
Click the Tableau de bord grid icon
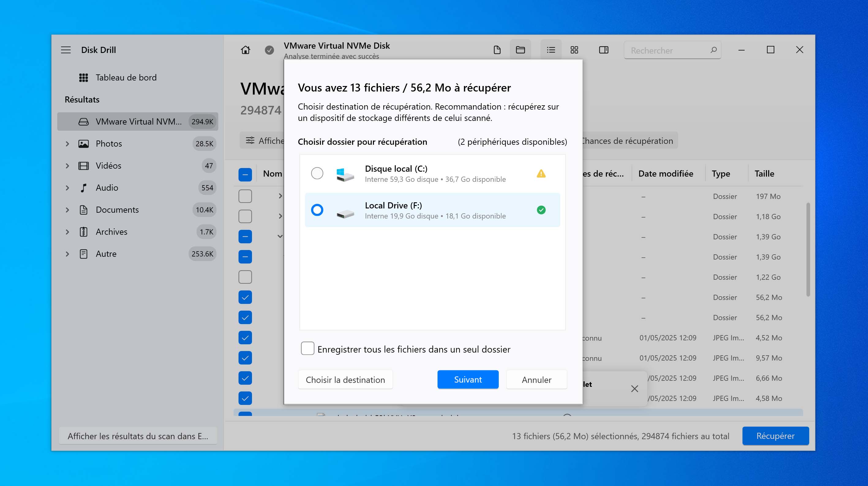point(84,77)
